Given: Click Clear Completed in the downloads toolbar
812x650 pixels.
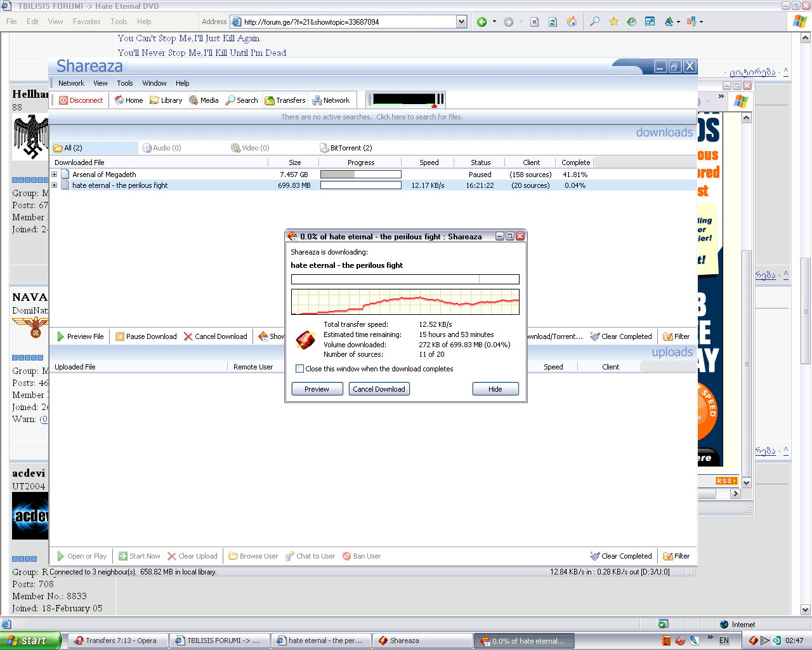Looking at the screenshot, I should pyautogui.click(x=621, y=336).
